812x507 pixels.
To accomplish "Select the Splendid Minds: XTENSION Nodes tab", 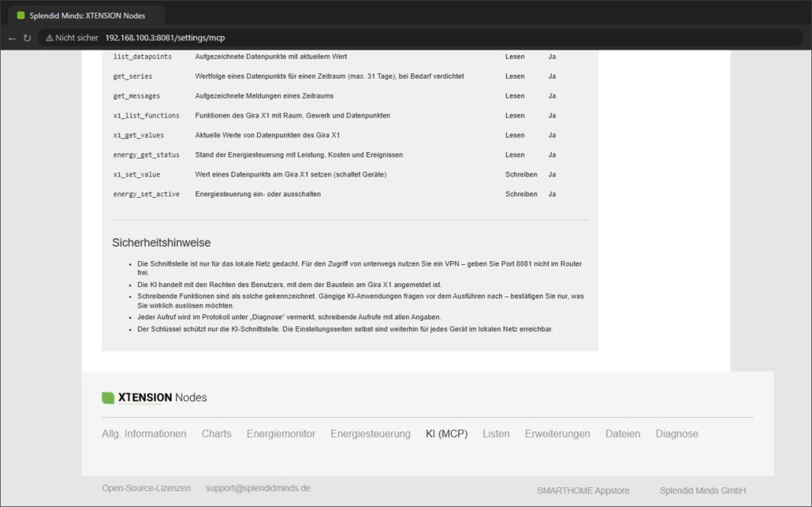I will coord(87,16).
